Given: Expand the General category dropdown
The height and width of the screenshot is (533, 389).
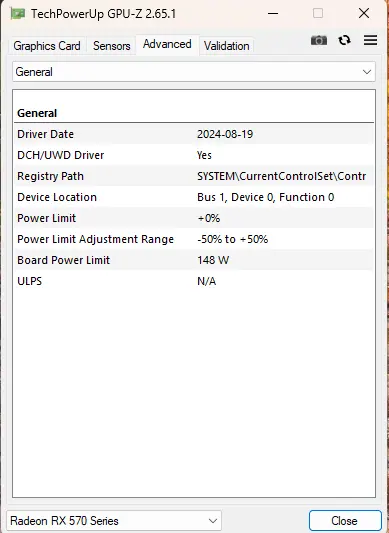Looking at the screenshot, I should pos(194,72).
